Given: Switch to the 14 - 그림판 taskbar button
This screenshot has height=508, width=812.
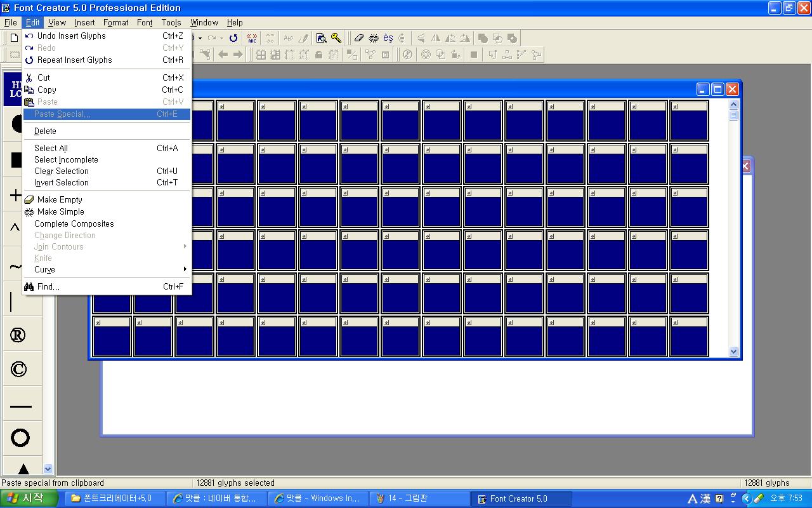Looking at the screenshot, I should pos(419,498).
